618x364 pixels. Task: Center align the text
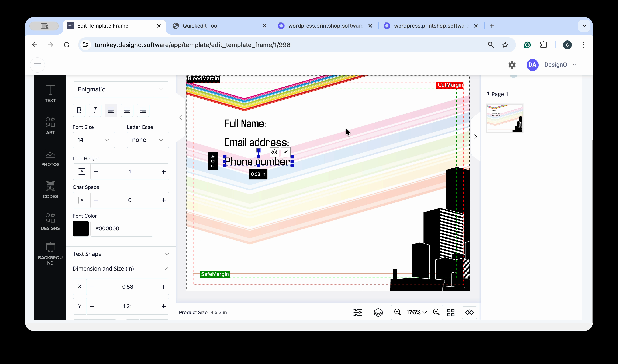click(x=127, y=110)
